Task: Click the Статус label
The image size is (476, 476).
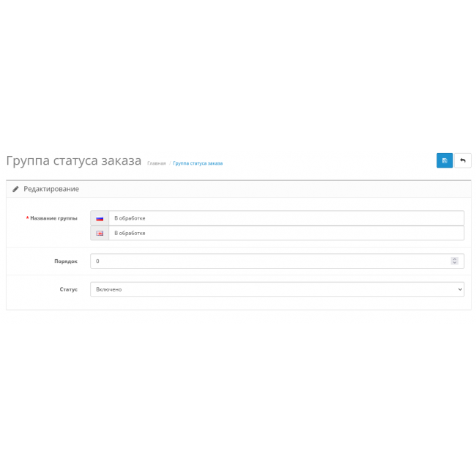Action: click(x=68, y=289)
